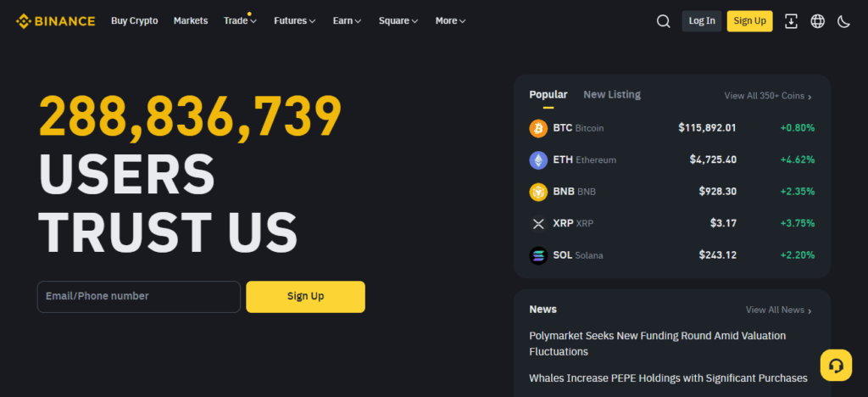This screenshot has width=868, height=397.
Task: Click the Ethereum coin icon
Action: coord(538,160)
